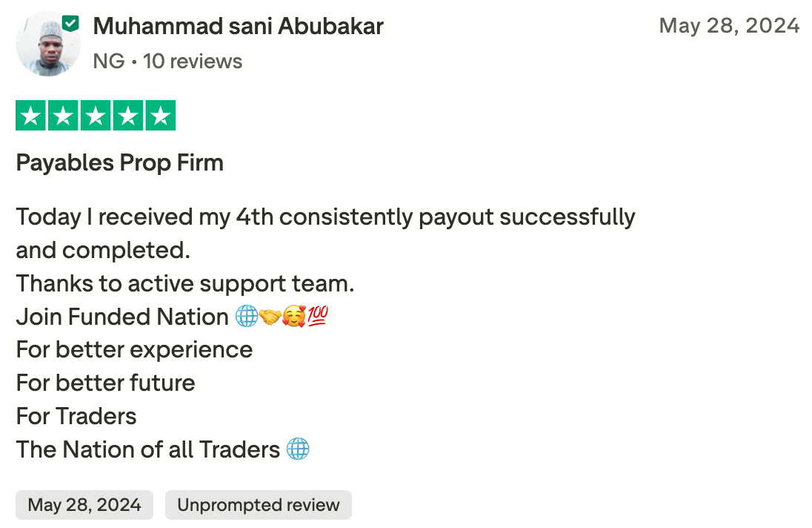This screenshot has height=528, width=812.
Task: Click the top-right May 28, 2024 date
Action: [729, 26]
